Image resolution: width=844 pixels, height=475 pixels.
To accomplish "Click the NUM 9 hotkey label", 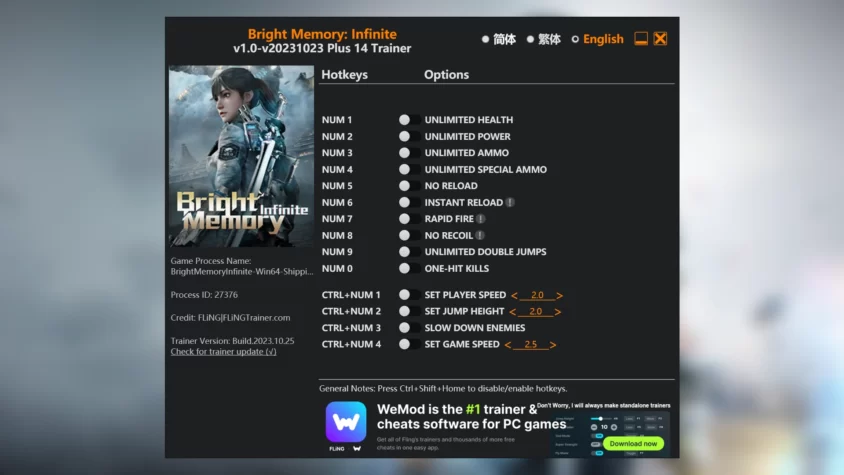I will coord(337,252).
